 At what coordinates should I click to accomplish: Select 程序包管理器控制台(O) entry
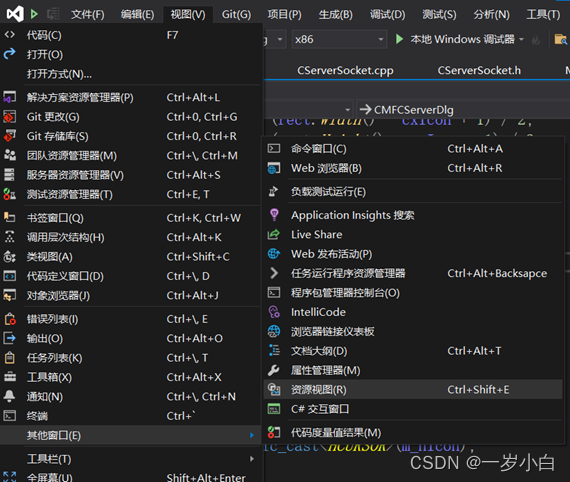(x=413, y=293)
